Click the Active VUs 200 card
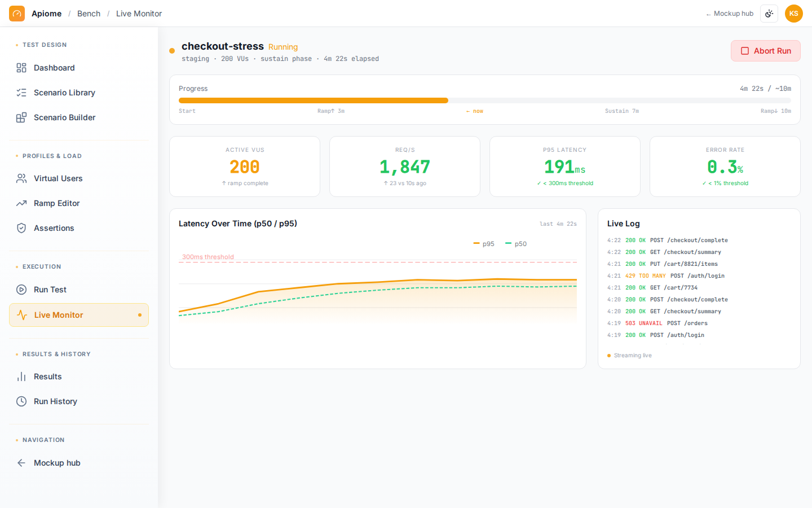This screenshot has width=812, height=508. coord(245,167)
